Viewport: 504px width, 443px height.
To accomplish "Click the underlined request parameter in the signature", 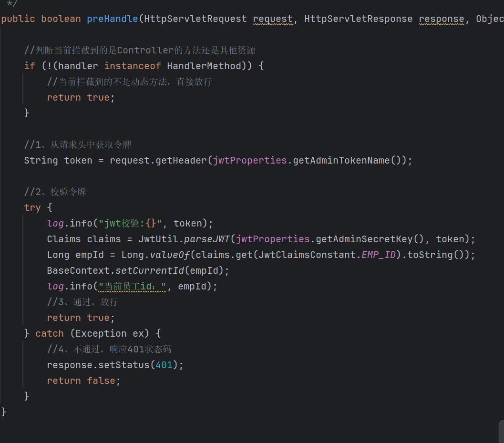I will click(273, 19).
